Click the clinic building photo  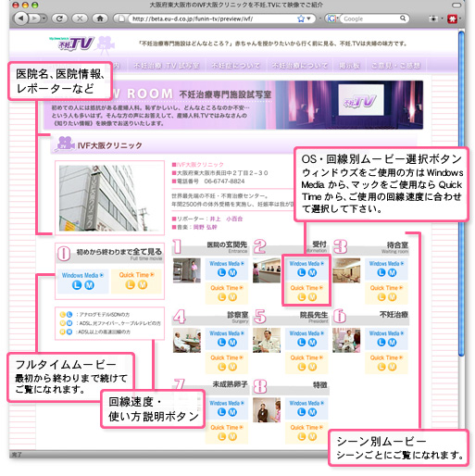tap(109, 198)
